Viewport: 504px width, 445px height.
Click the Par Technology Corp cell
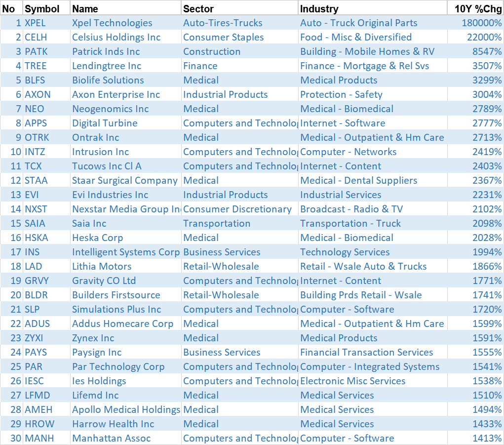[125, 366]
